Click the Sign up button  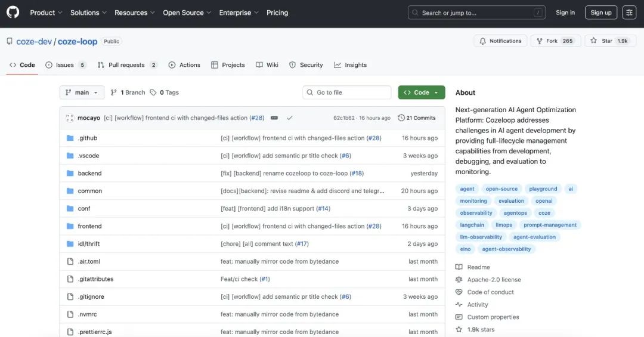coord(600,13)
